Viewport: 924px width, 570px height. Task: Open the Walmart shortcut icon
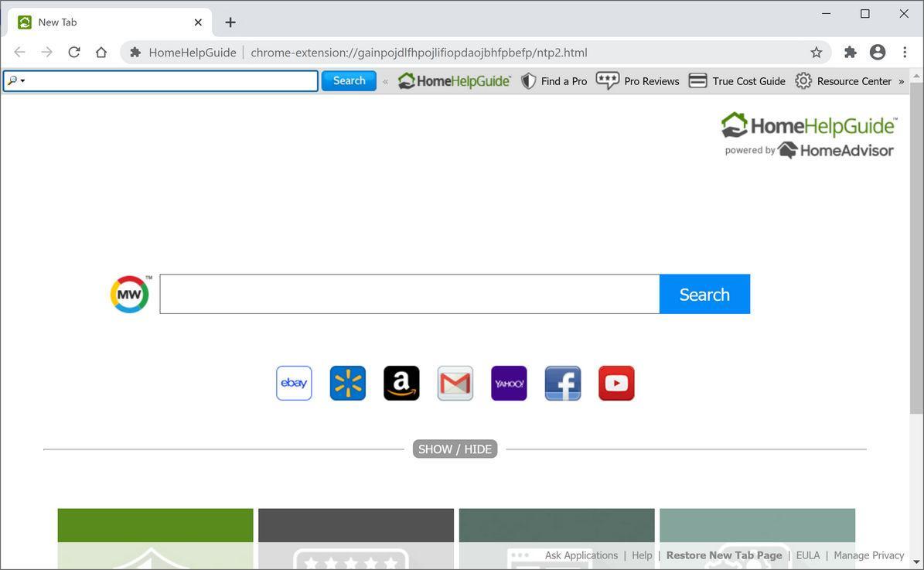click(x=348, y=383)
